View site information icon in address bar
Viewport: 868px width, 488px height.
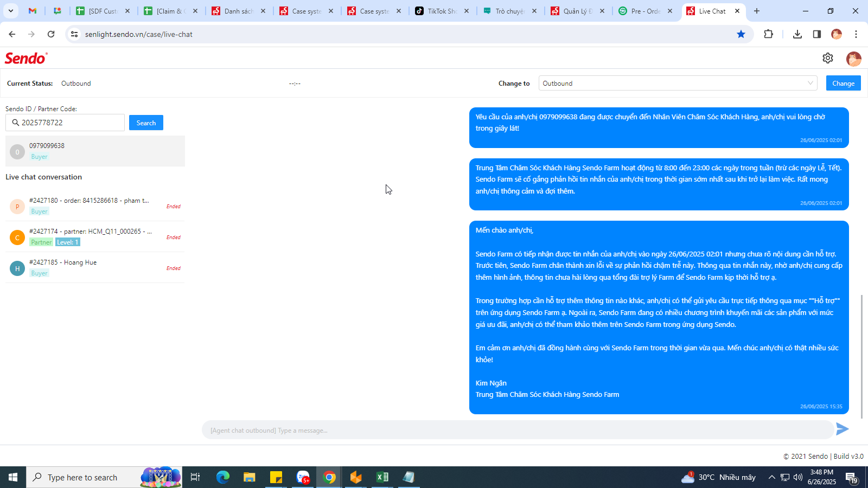[74, 34]
